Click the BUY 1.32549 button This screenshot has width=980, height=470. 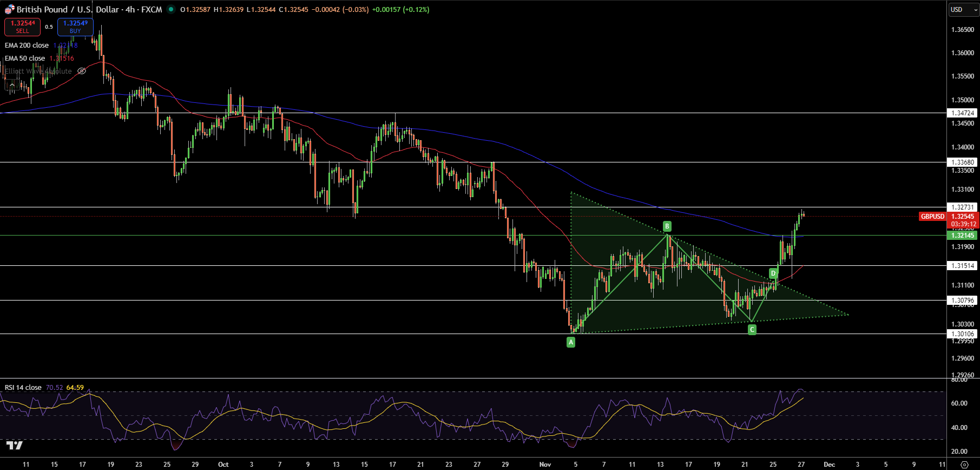75,27
